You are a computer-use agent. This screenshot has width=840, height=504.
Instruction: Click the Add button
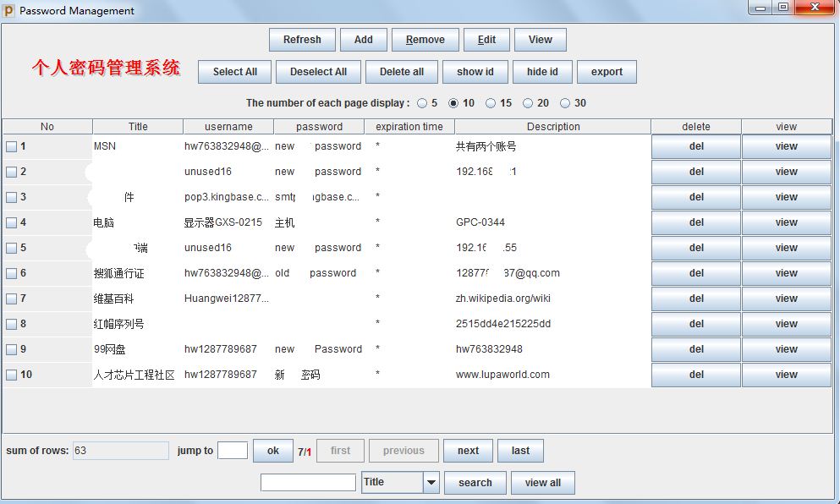pos(363,40)
